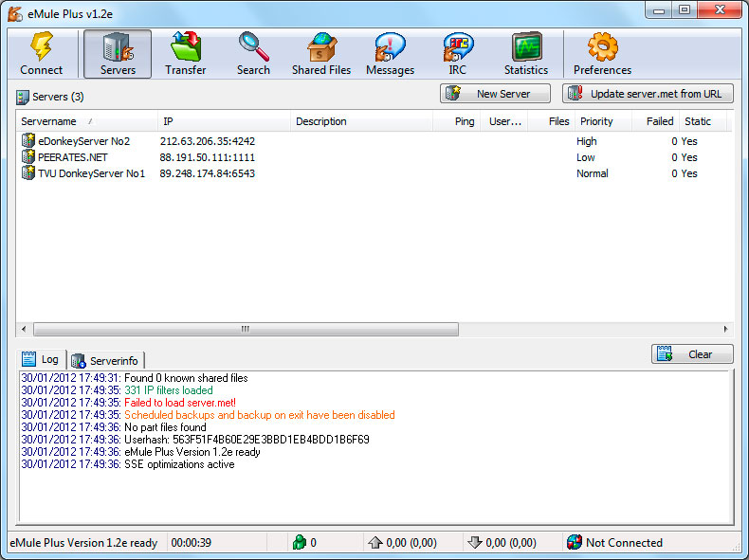Click the server list horizontal scrollbar thumb
Screen dimensions: 749x560
[x=246, y=329]
